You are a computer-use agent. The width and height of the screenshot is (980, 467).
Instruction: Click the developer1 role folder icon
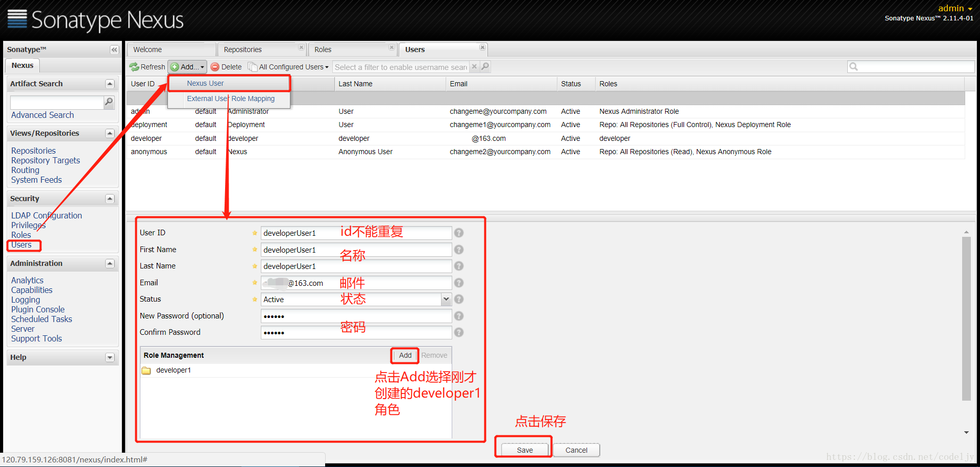(146, 371)
